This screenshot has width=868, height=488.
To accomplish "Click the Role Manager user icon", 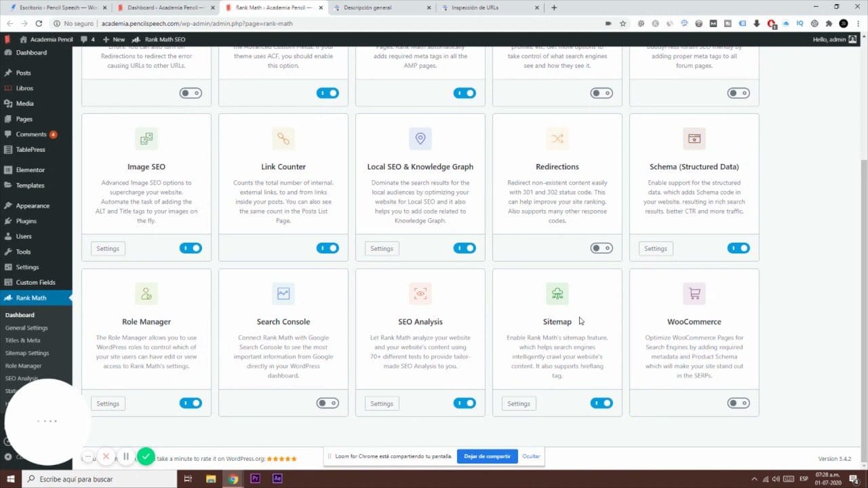I will pos(146,293).
